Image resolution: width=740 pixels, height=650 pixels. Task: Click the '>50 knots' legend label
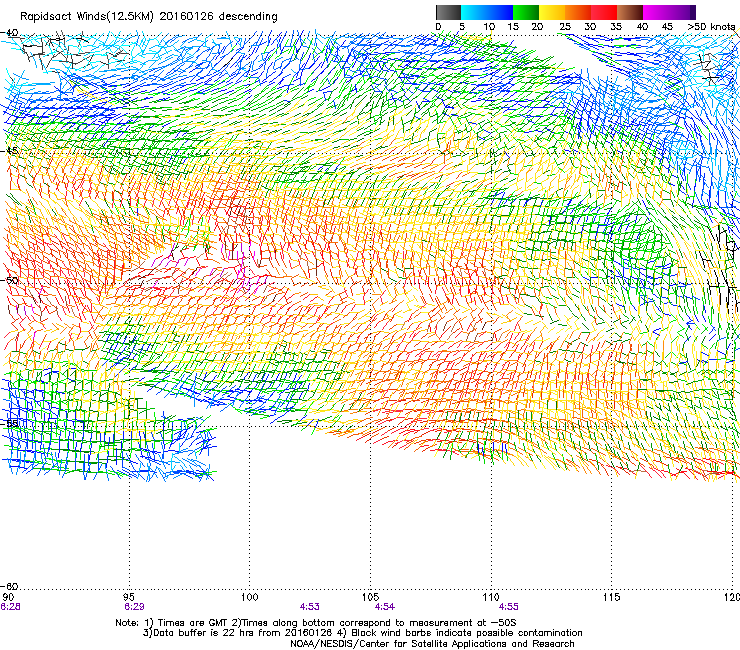(711, 27)
